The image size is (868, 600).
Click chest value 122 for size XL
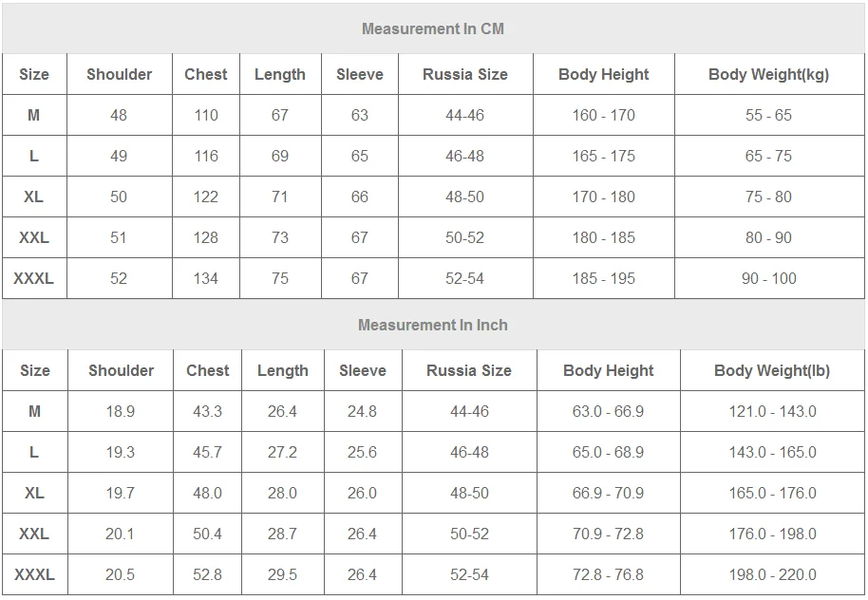(206, 197)
